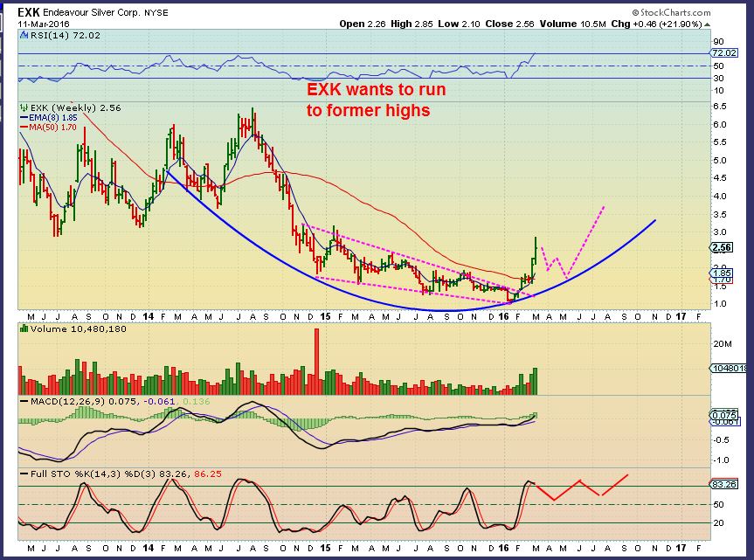Select 'Endeavour Silver Corp. NYSE' company name
This screenshot has width=754, height=560.
point(106,13)
